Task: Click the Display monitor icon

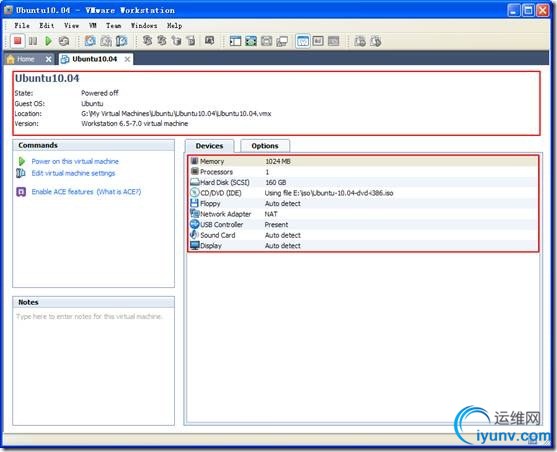Action: tap(195, 246)
